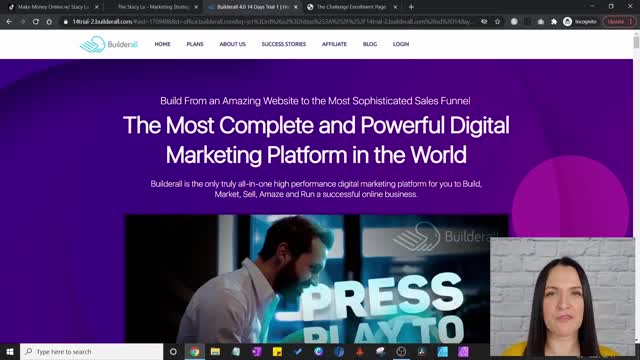
Task: Click the Chrome icon on the taskbar
Action: tap(195, 351)
